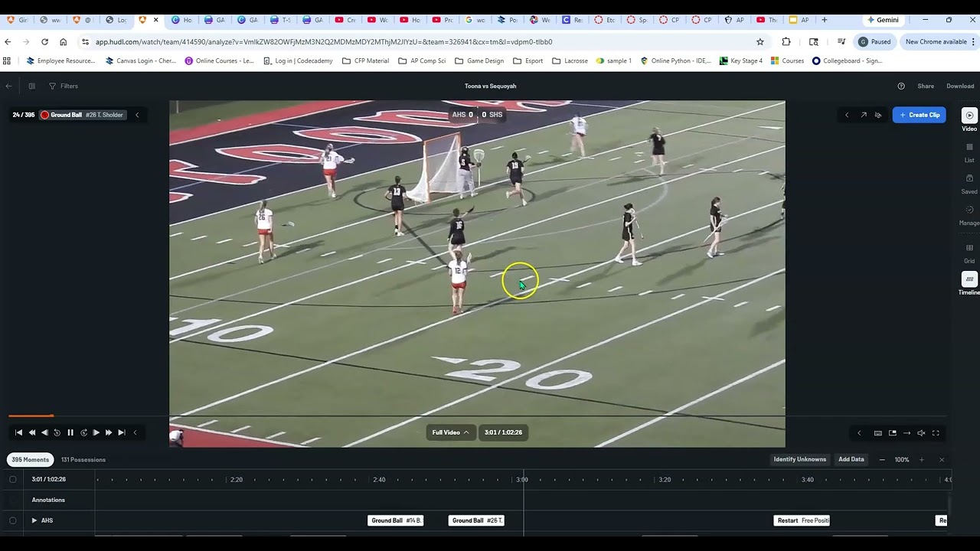
Task: Click the 3:20 mark on timeline ruler
Action: [665, 480]
